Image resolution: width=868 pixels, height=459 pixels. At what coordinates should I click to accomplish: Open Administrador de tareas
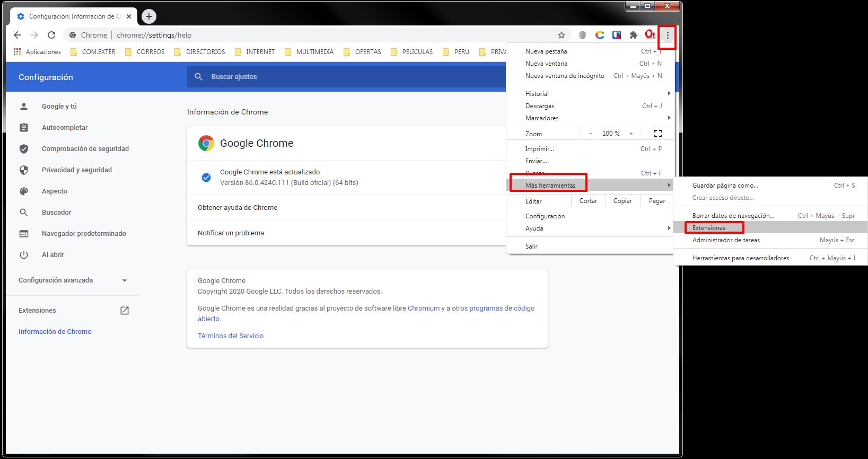[770, 240]
